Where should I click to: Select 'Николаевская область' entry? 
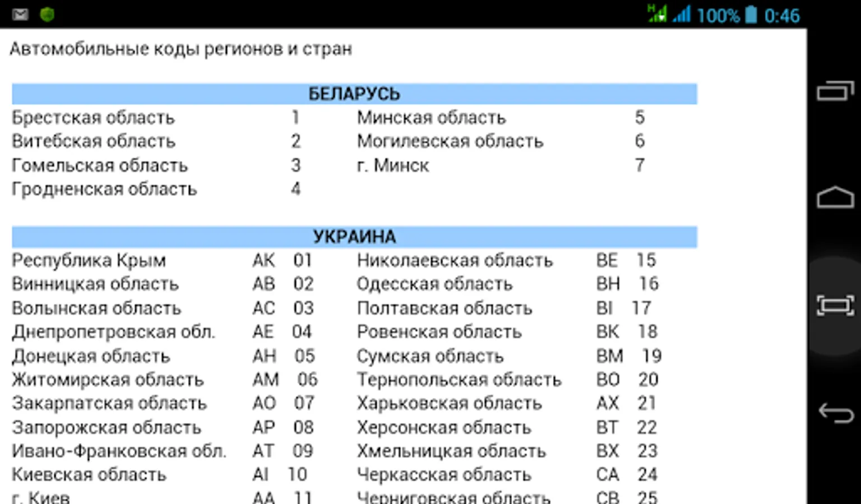click(455, 260)
